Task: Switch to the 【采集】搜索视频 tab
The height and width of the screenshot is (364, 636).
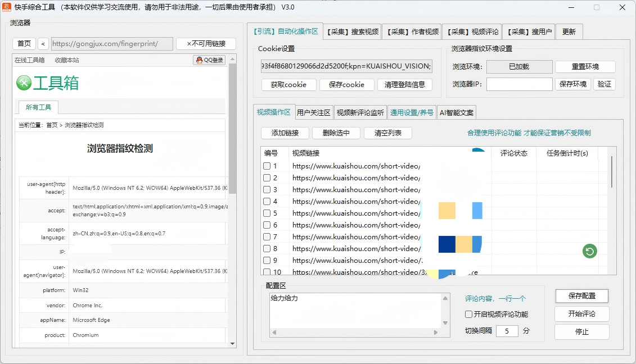Action: coord(353,31)
